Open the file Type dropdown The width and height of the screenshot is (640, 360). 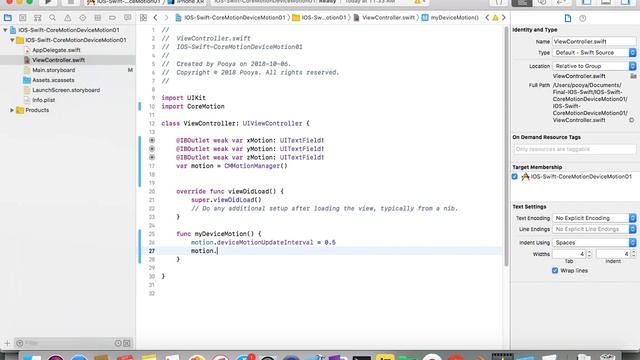click(x=594, y=53)
